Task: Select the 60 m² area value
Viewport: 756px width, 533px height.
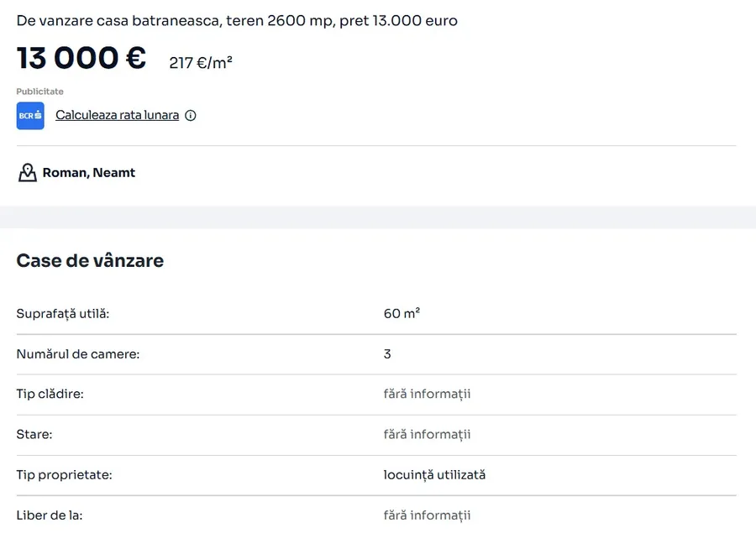Action: (402, 314)
